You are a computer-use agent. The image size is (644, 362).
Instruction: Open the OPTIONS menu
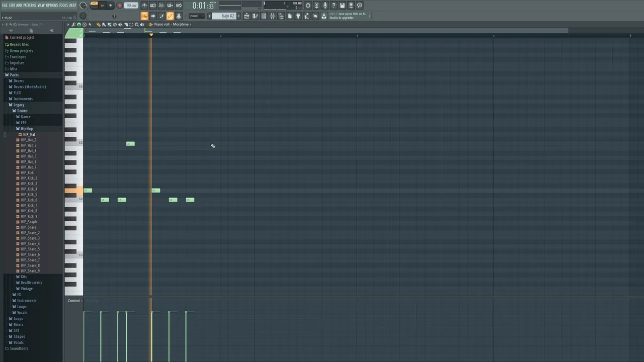(52, 5)
